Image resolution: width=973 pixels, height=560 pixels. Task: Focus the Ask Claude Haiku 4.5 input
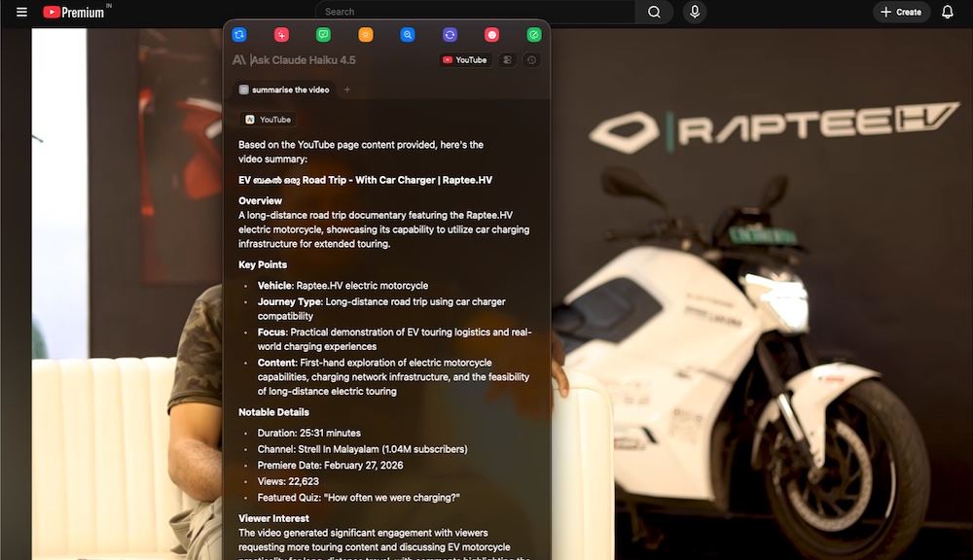pos(331,60)
